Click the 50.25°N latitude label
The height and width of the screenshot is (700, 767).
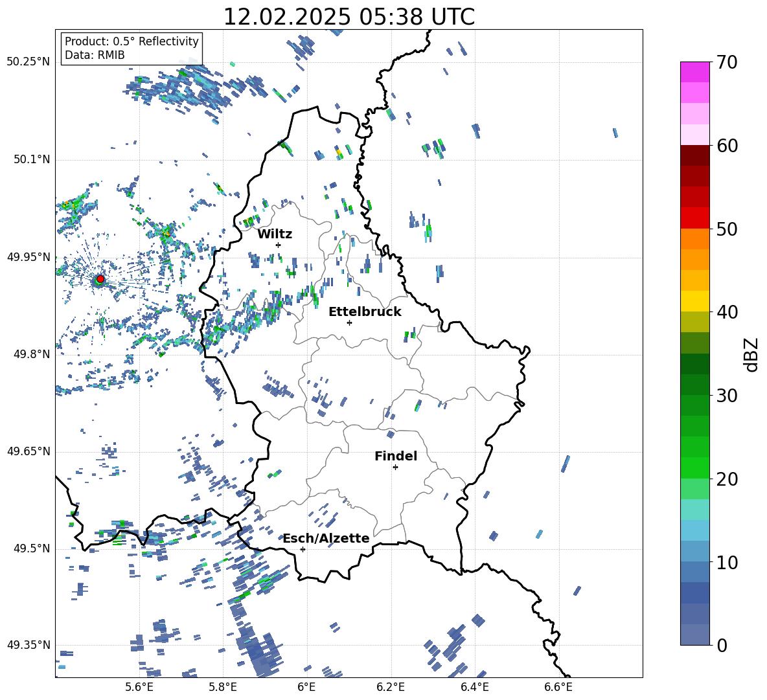pyautogui.click(x=29, y=62)
